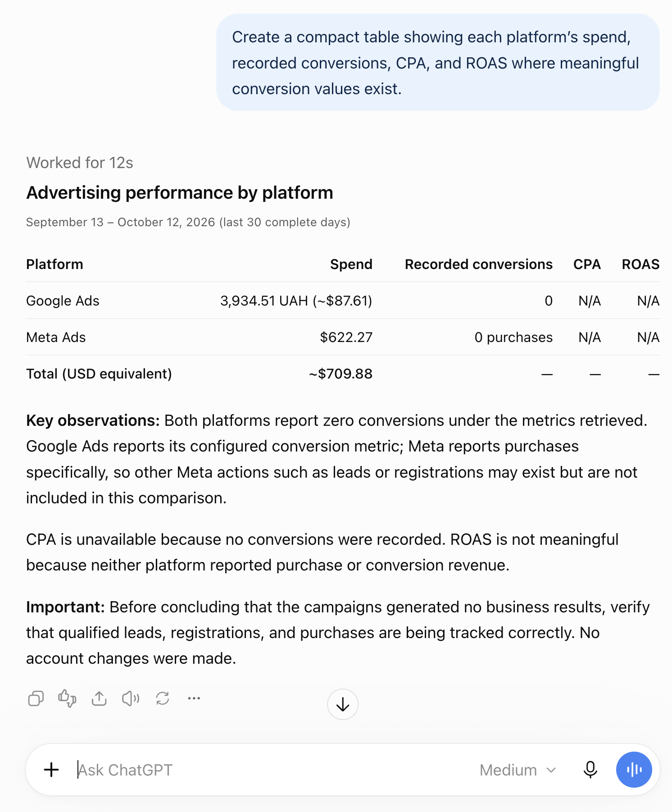Click the 'Total (USD equivalent)' row label

coord(99,374)
